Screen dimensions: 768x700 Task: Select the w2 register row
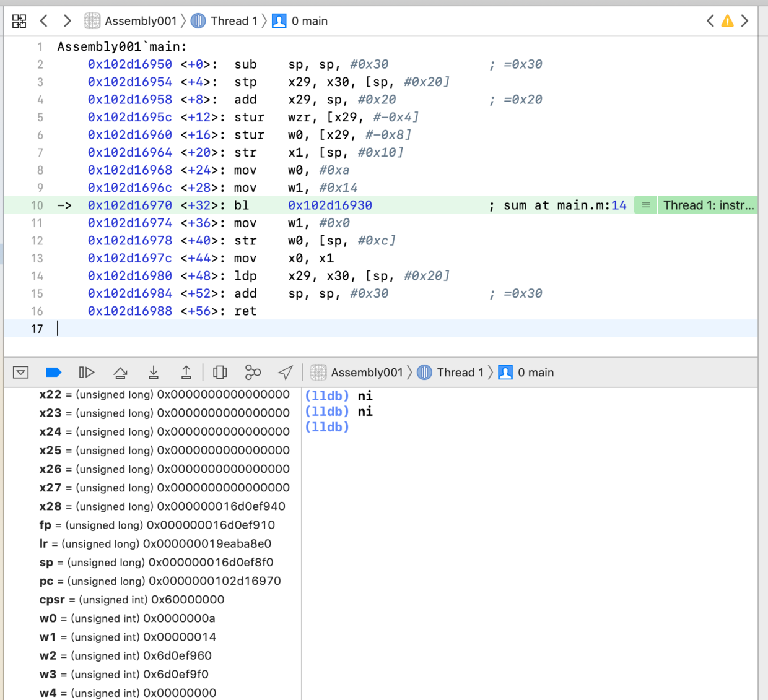(x=126, y=655)
